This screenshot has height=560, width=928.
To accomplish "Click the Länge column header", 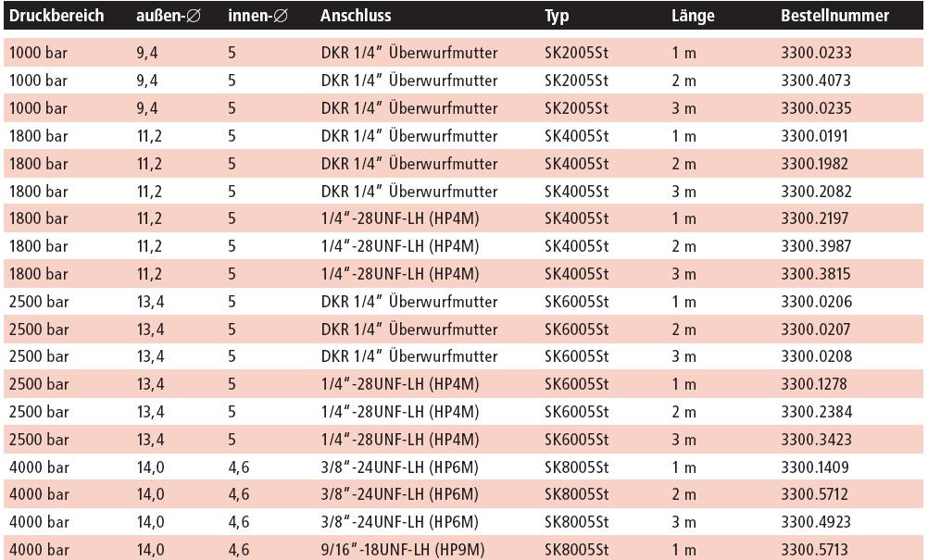I will 693,16.
